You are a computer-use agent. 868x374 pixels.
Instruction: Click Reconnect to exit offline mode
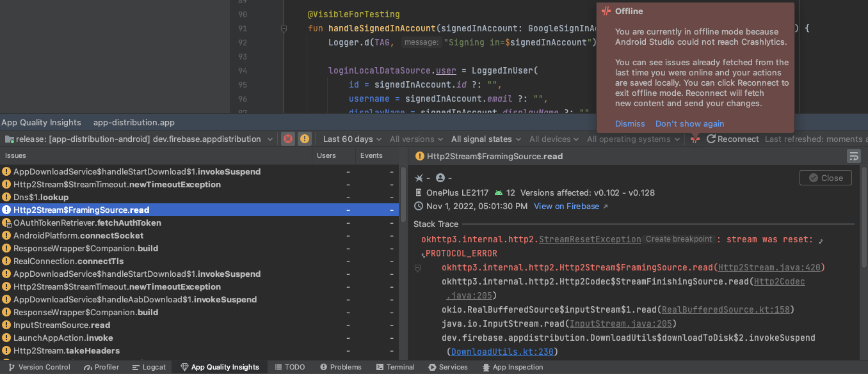tap(732, 139)
